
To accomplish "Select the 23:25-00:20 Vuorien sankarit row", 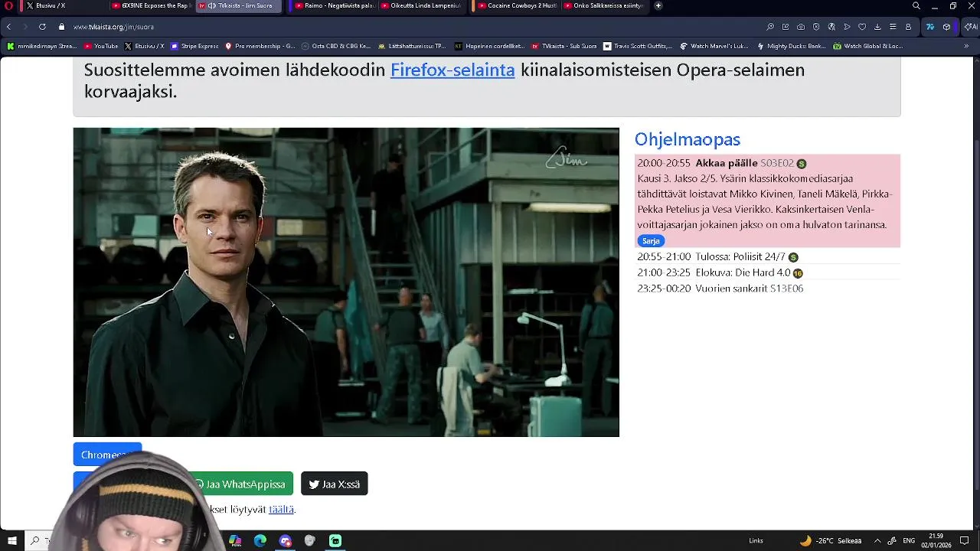I will [767, 289].
